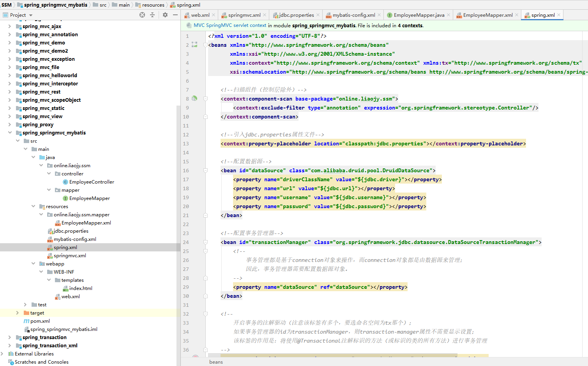
Task: Collapse the controller package node
Action: (49, 173)
